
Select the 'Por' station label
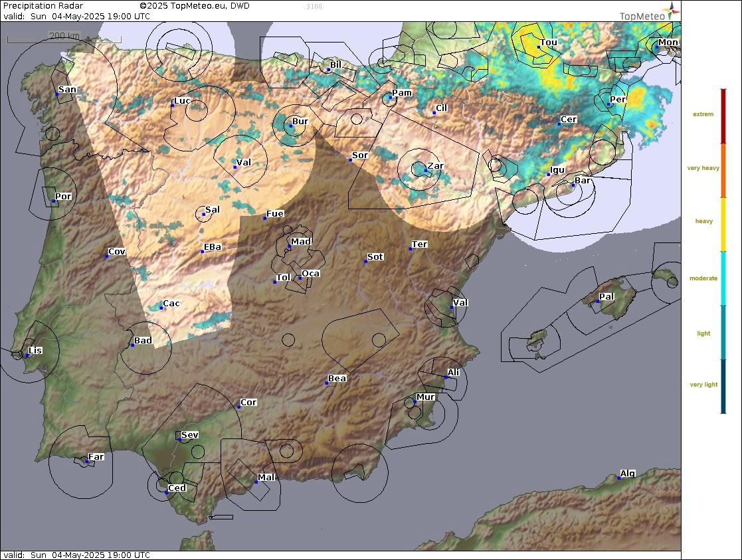point(63,197)
